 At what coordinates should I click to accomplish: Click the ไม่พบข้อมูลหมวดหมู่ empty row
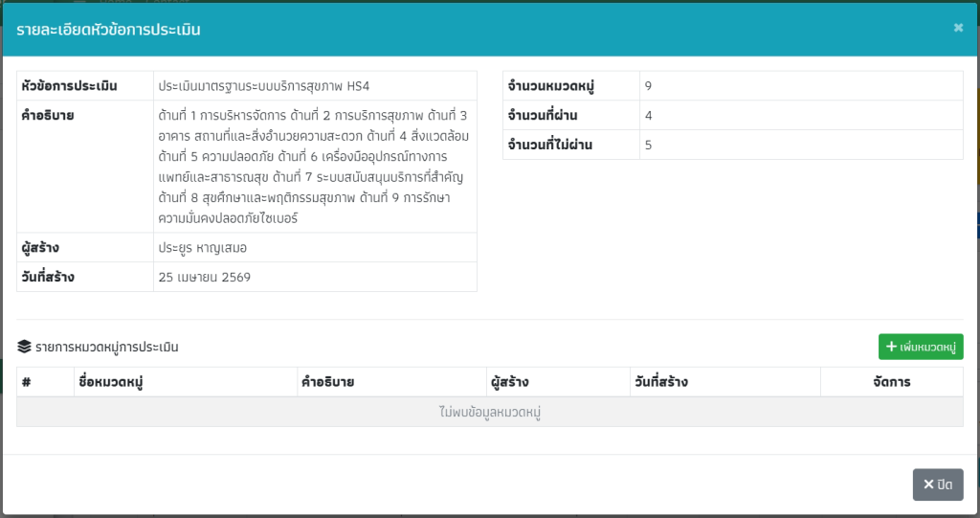(x=490, y=413)
